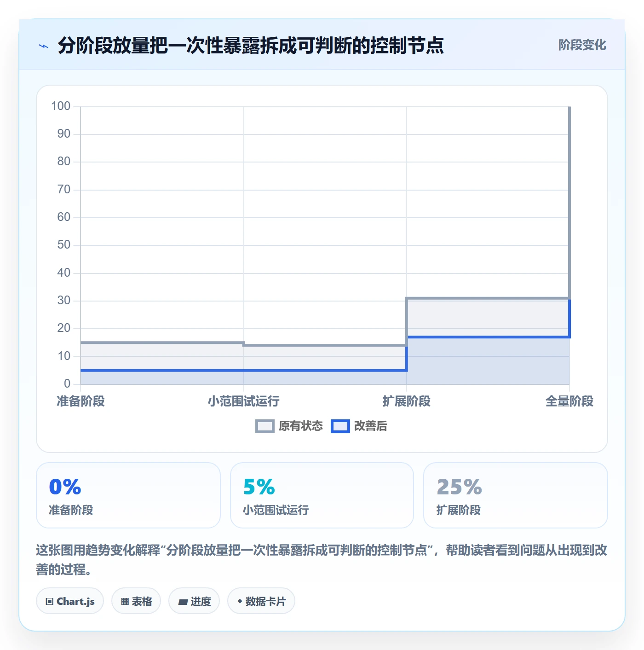Click the 改善后 legend label
This screenshot has height=650, width=644.
click(x=371, y=426)
